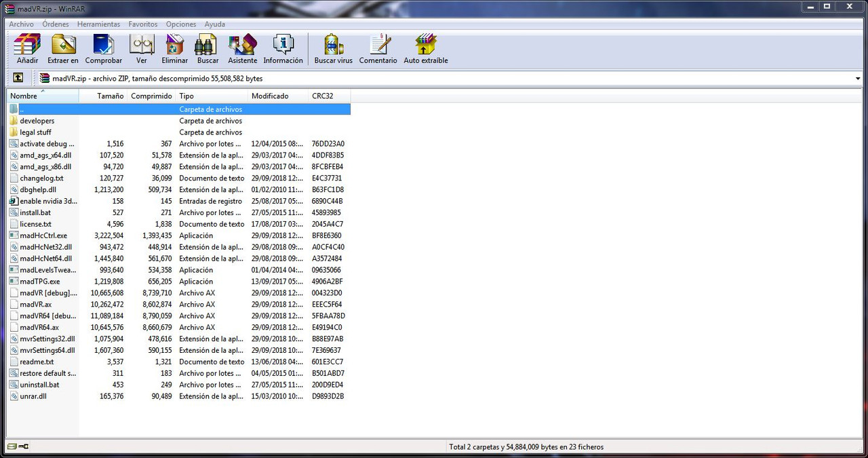Open the Opciones menu
Viewport: 868px width, 458px height.
tap(181, 24)
